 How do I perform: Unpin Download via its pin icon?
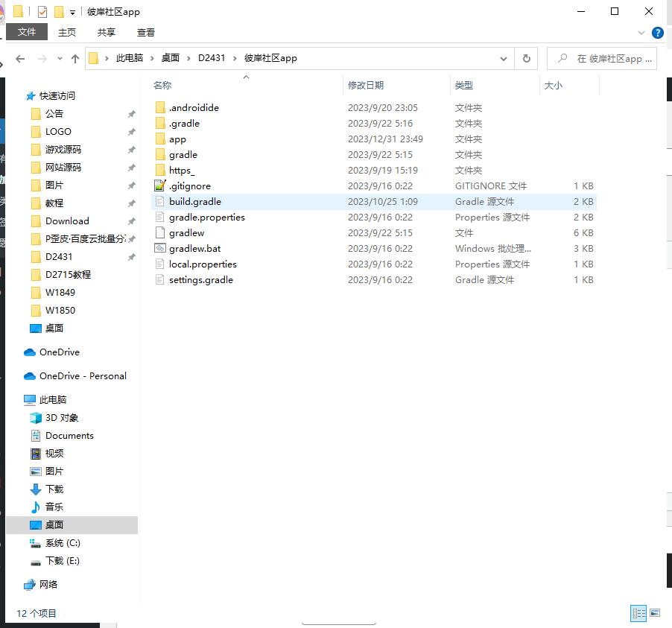click(x=132, y=221)
